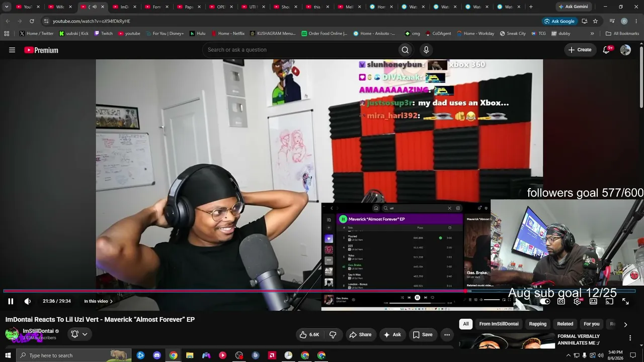Image resolution: width=644 pixels, height=362 pixels.
Task: Expand the 'In this video' chapters
Action: click(98, 301)
